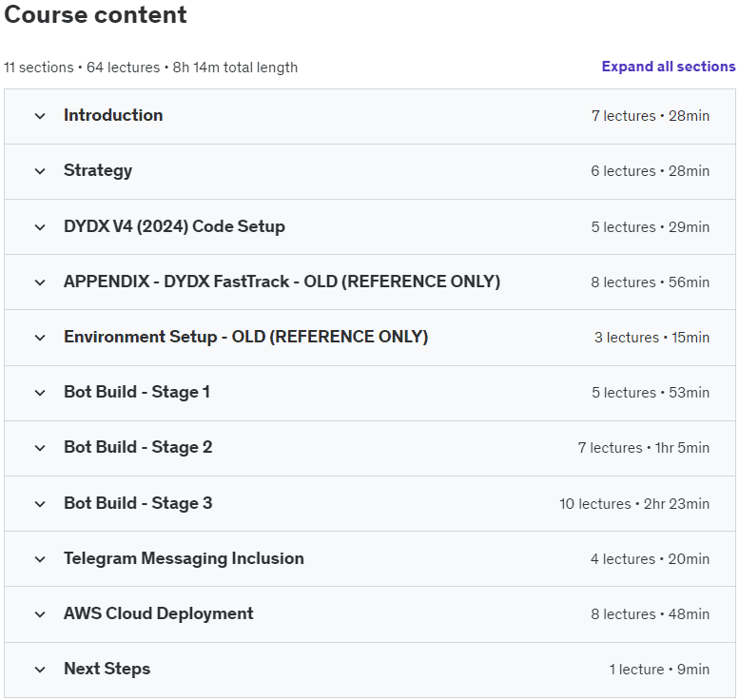The image size is (739, 700).
Task: Open Telegram Messaging Inclusion title
Action: point(184,558)
